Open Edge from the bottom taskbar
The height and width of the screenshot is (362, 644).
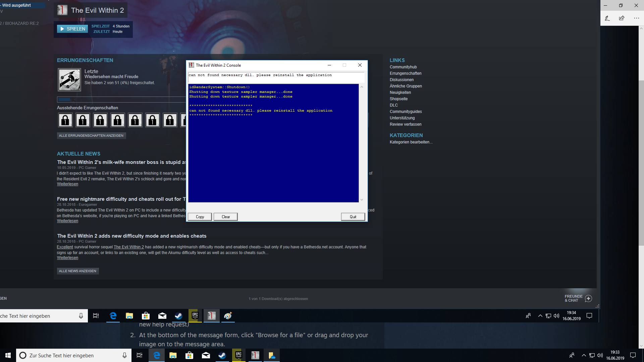[157, 355]
